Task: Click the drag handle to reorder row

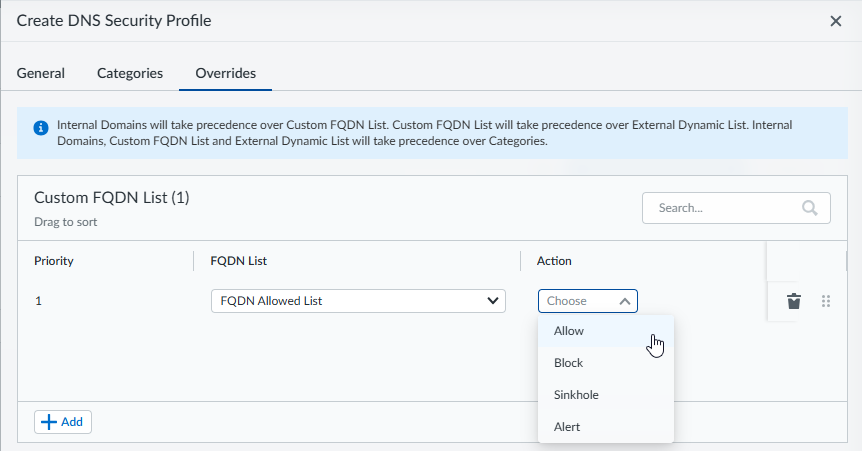Action: pyautogui.click(x=826, y=301)
